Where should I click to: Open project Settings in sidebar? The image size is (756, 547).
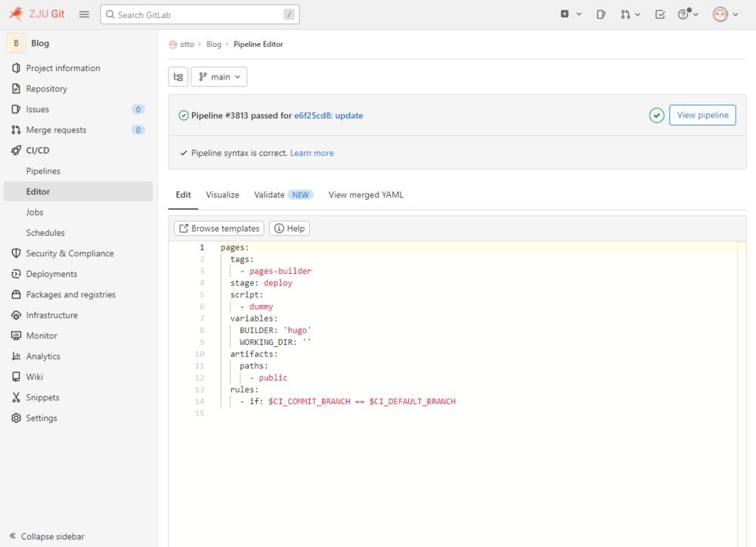(x=42, y=418)
